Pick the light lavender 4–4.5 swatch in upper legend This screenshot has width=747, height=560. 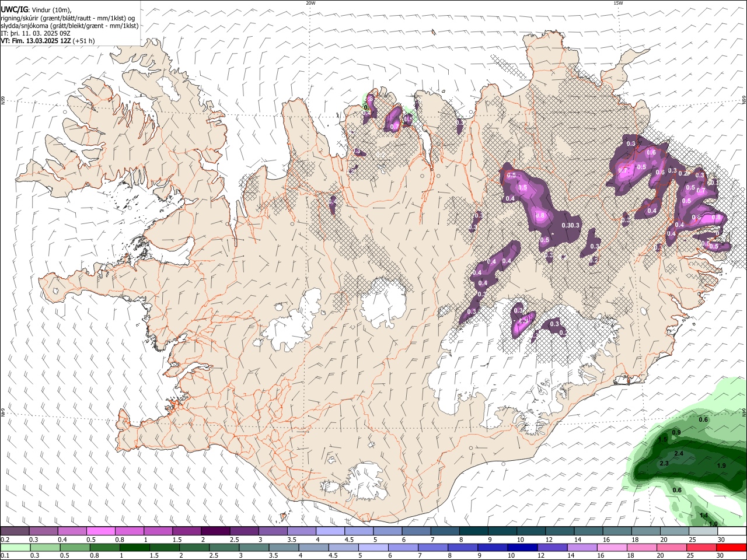[x=330, y=531]
